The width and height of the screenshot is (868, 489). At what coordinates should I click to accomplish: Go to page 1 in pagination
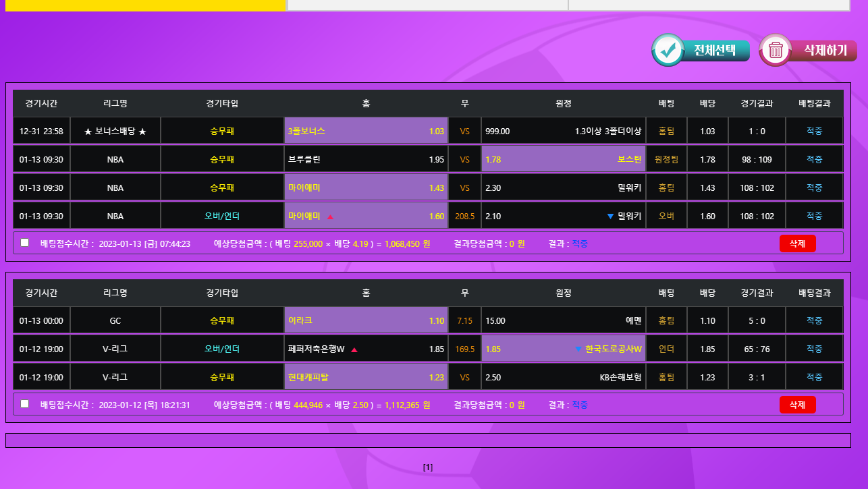pos(428,467)
